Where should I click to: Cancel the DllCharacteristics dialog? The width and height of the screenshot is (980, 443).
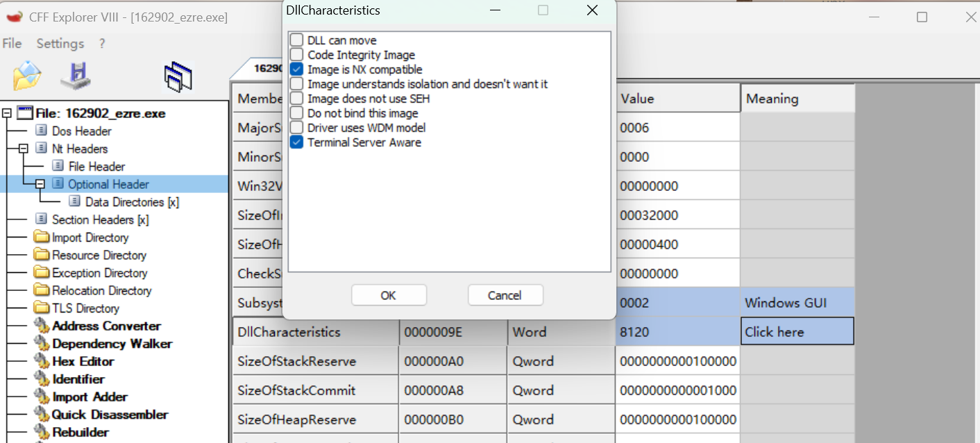(505, 295)
